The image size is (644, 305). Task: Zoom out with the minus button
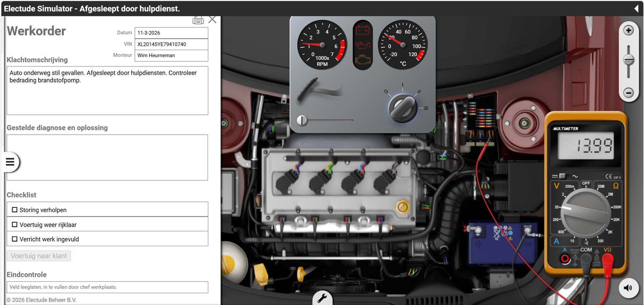point(628,93)
